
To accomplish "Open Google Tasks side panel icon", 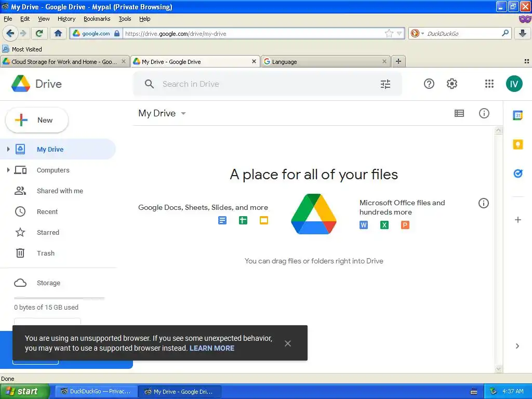I will coord(518,174).
